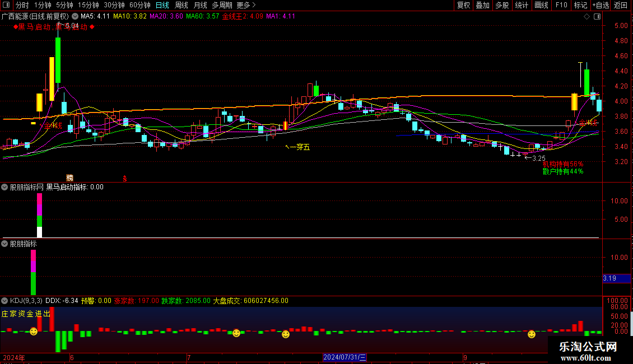Click the 2024年 year label

tap(14, 357)
